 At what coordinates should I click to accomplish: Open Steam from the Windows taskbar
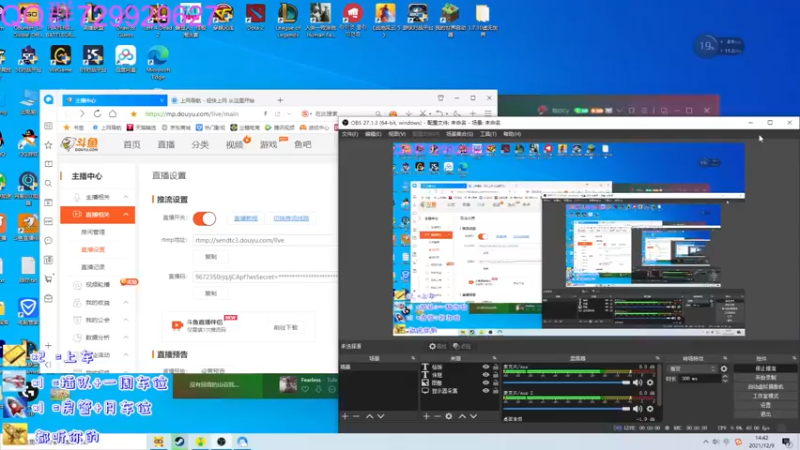(179, 441)
